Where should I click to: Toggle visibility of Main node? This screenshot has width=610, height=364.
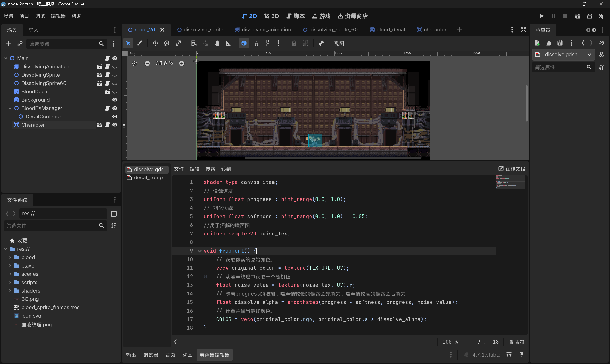coord(115,58)
